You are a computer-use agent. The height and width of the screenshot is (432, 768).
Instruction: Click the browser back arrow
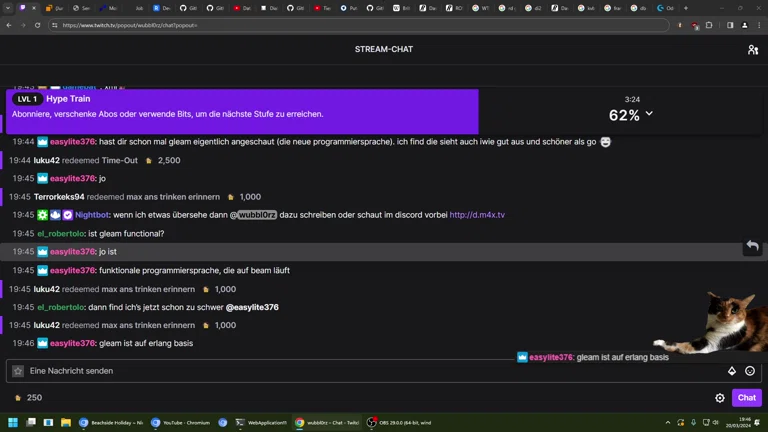click(x=9, y=25)
